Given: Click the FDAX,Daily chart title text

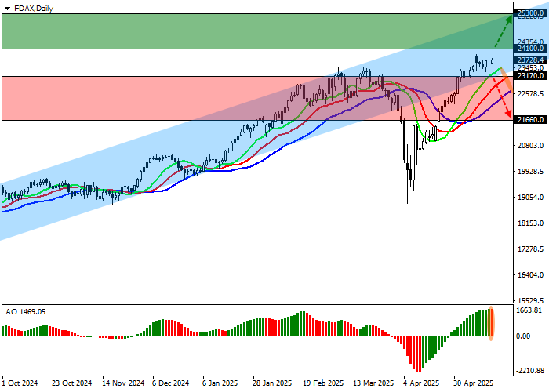Looking at the screenshot, I should click(34, 6).
